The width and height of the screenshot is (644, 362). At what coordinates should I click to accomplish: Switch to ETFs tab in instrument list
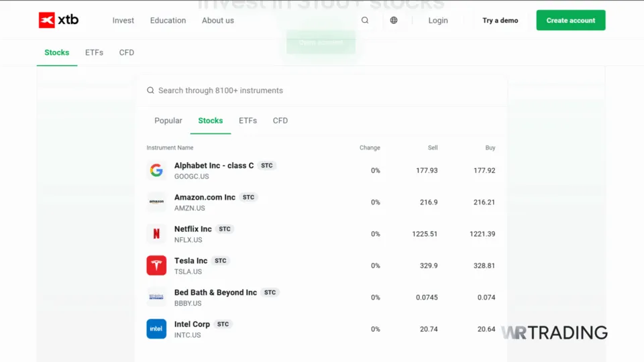point(248,121)
